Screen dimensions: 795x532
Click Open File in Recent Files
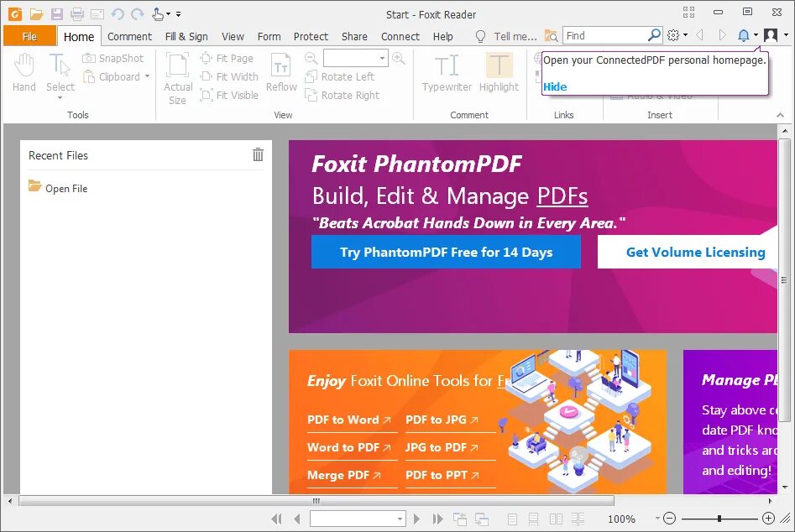pos(58,188)
